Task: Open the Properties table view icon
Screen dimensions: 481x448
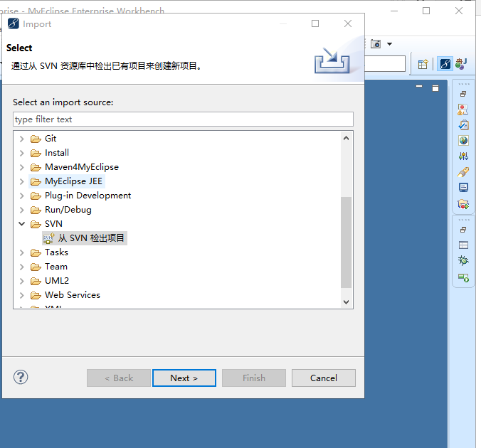Action: (x=463, y=245)
